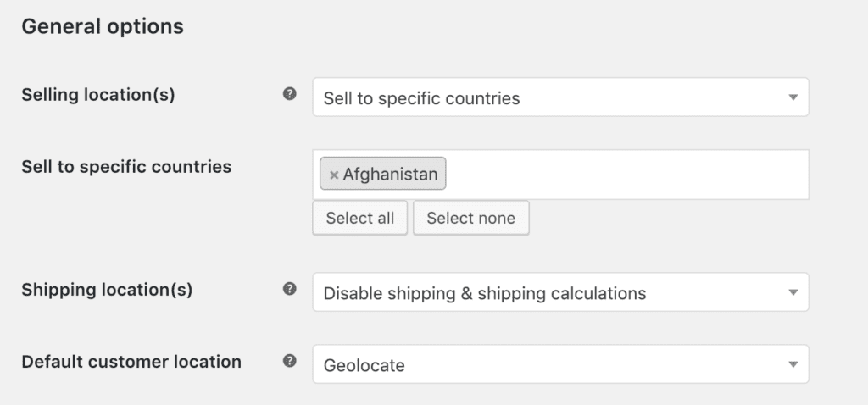Click the Shipping location(s) dropdown arrow
Viewport: 868px width, 405px height.
793,292
